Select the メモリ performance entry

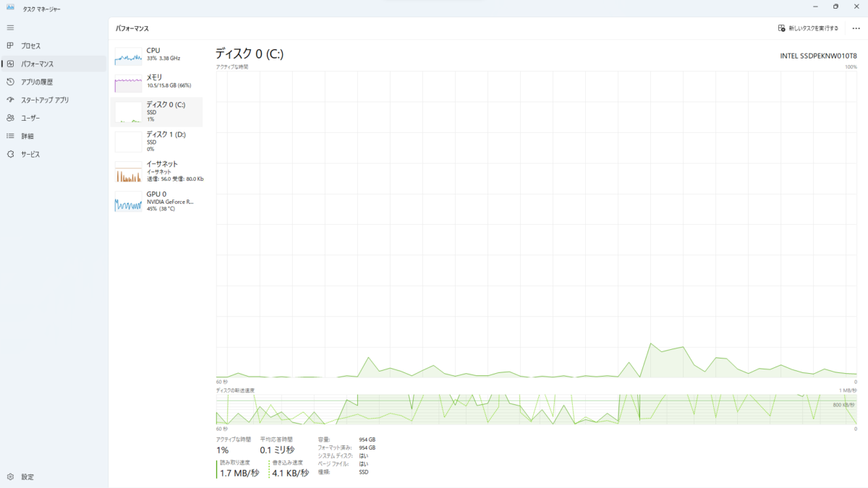tap(158, 83)
